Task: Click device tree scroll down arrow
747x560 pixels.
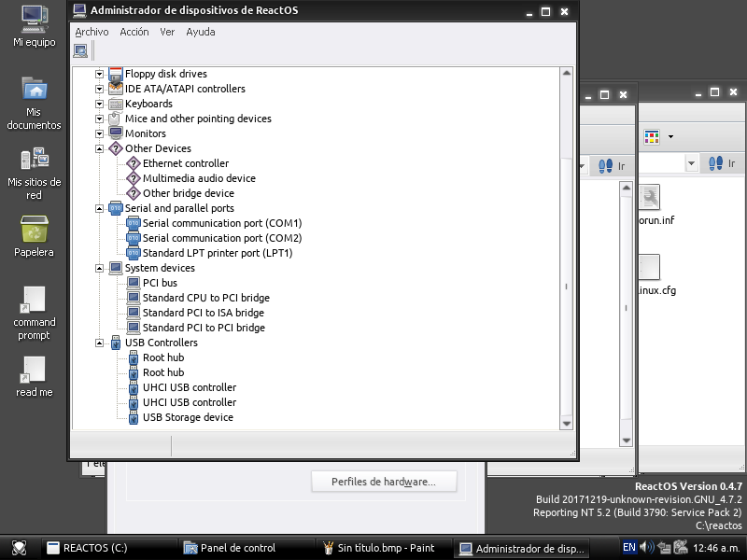Action: point(567,424)
